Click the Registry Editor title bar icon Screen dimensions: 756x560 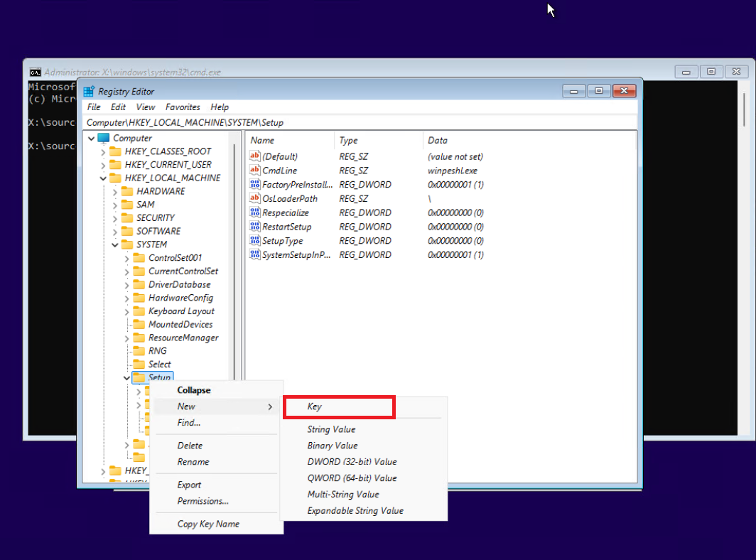pyautogui.click(x=89, y=92)
